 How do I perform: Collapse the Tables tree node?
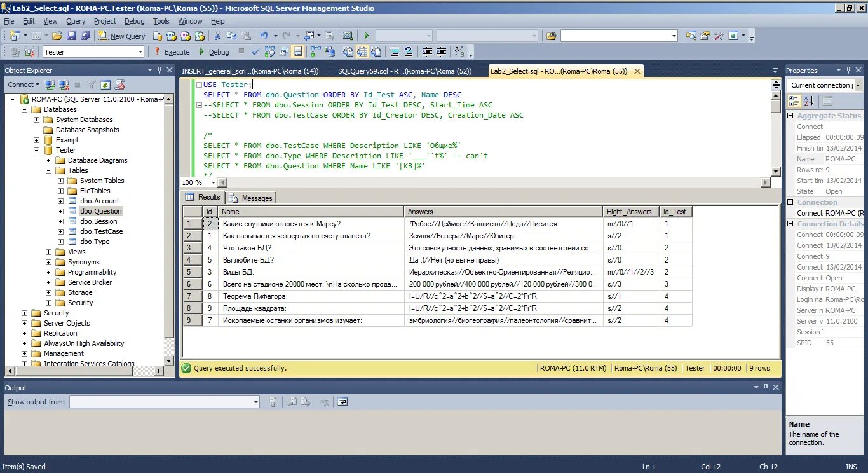point(49,170)
